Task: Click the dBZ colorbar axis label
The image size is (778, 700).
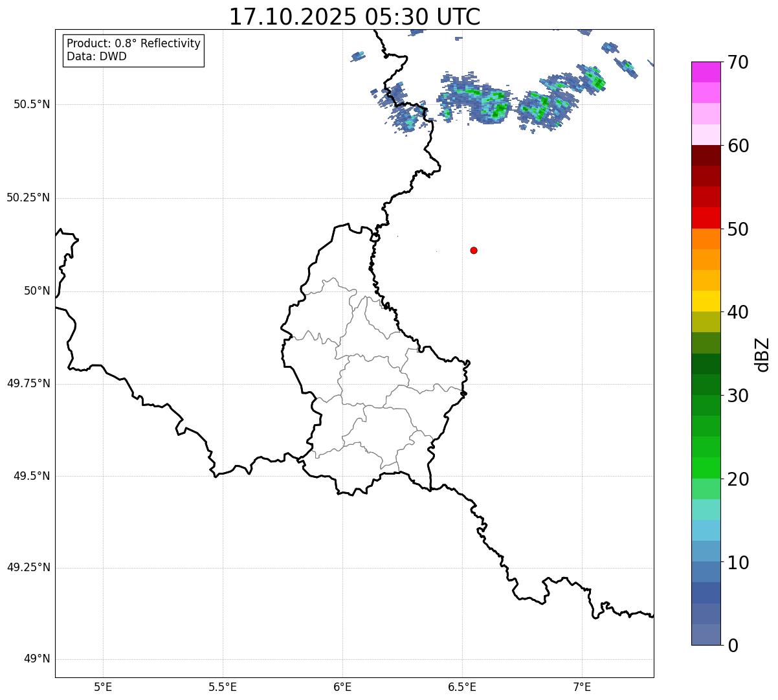Action: pos(762,354)
